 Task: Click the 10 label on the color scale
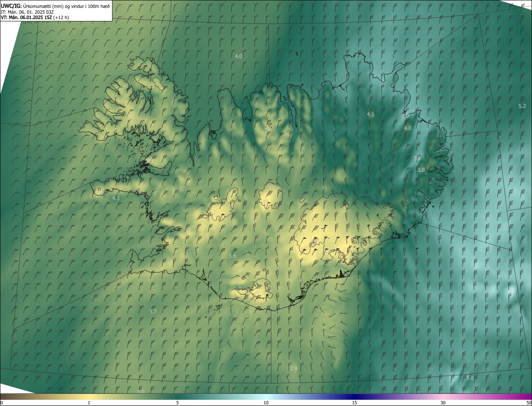point(266,403)
